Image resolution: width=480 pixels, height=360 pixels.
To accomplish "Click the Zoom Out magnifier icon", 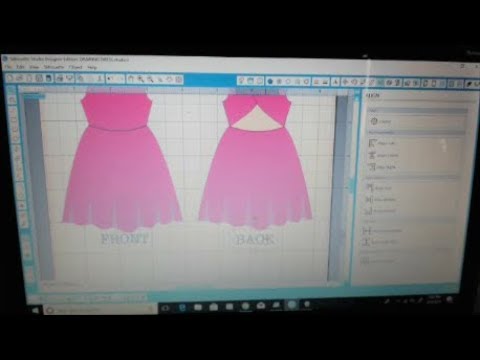I will [150, 79].
